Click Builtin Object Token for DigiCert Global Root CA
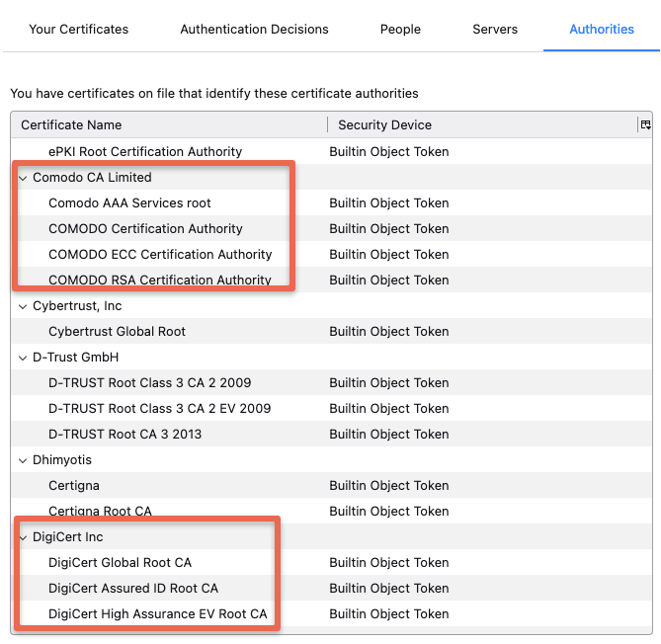The image size is (661, 644). pyautogui.click(x=388, y=563)
